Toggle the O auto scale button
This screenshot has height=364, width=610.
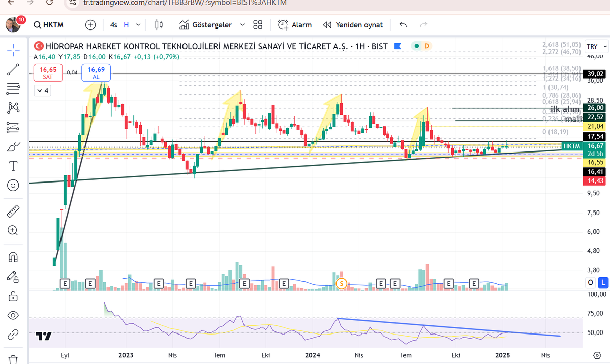591,282
